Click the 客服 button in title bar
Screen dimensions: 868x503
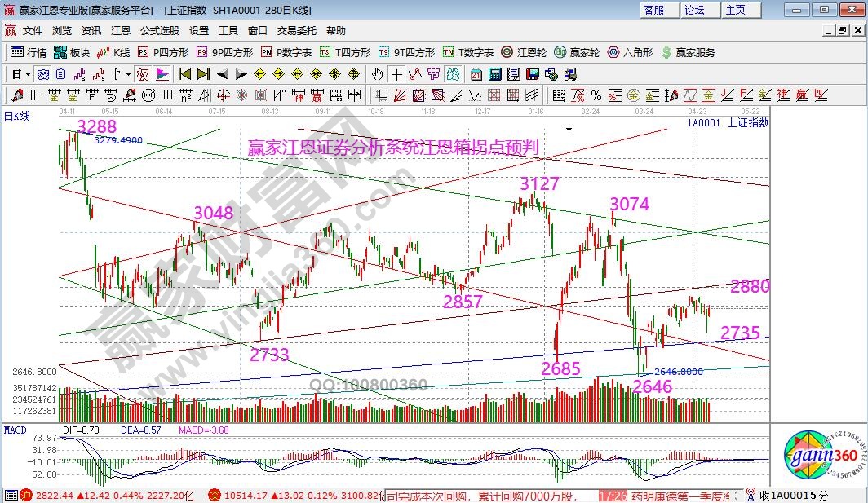coord(654,10)
